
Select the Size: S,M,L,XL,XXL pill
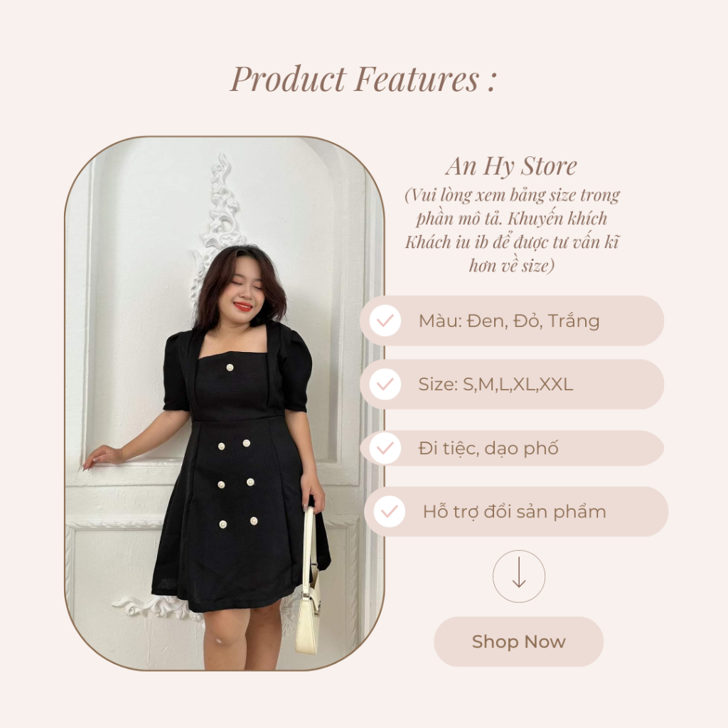click(512, 384)
